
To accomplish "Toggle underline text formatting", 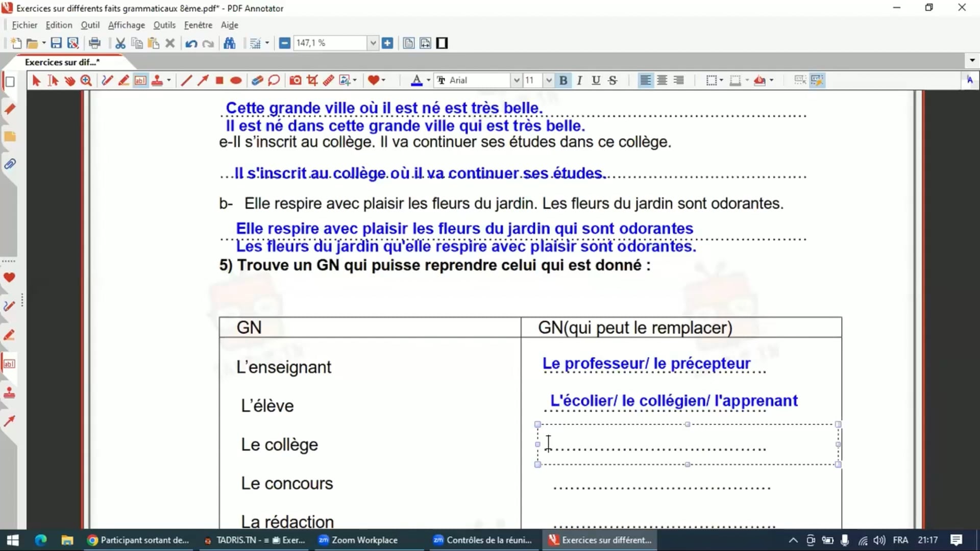I will coord(596,80).
